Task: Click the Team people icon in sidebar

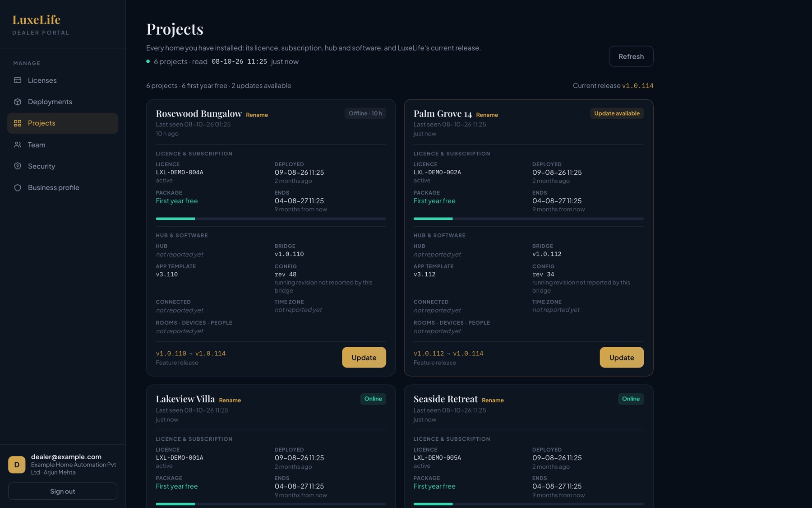Action: (x=18, y=145)
